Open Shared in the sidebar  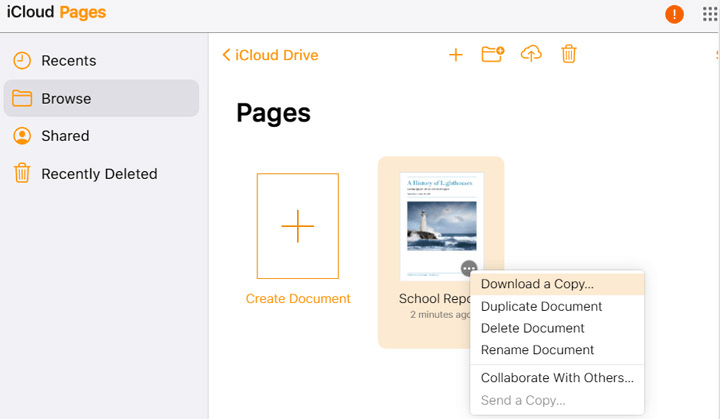click(x=65, y=136)
